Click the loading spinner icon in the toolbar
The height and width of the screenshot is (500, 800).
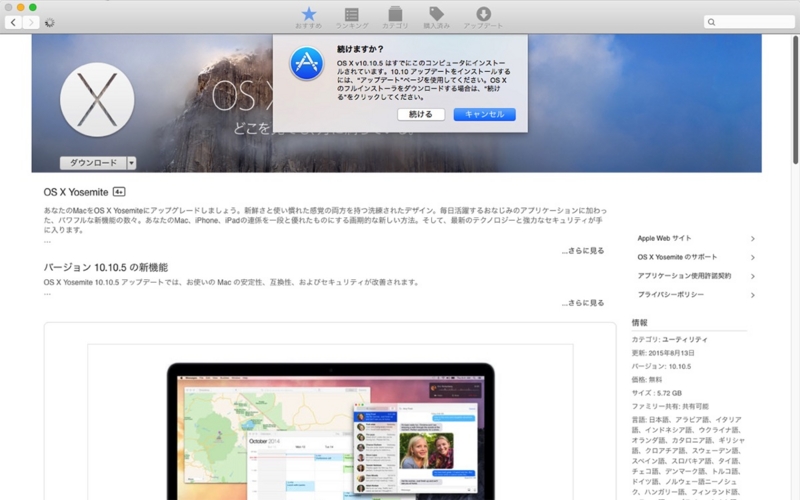tap(49, 22)
